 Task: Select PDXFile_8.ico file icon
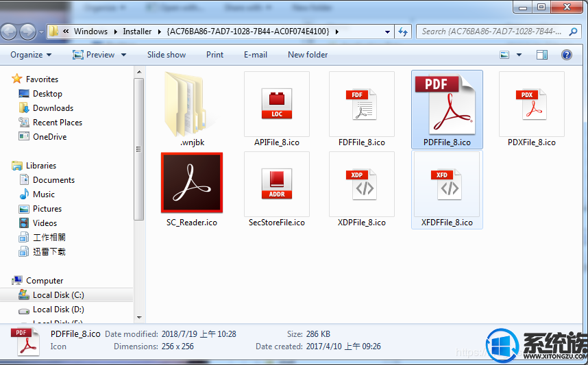point(532,104)
